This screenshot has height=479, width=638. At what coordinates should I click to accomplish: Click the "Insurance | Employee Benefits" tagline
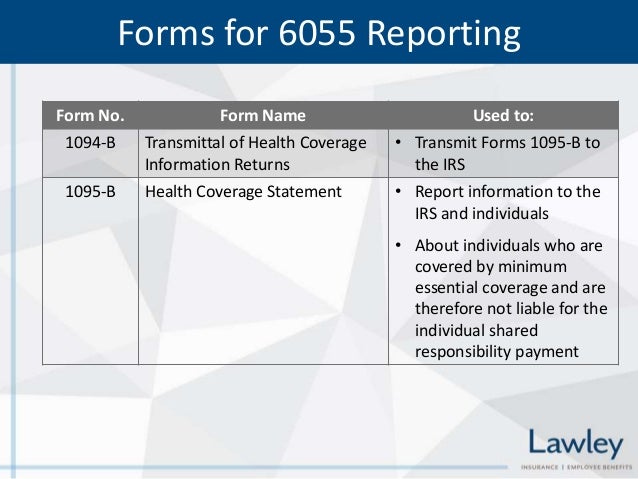[576, 467]
